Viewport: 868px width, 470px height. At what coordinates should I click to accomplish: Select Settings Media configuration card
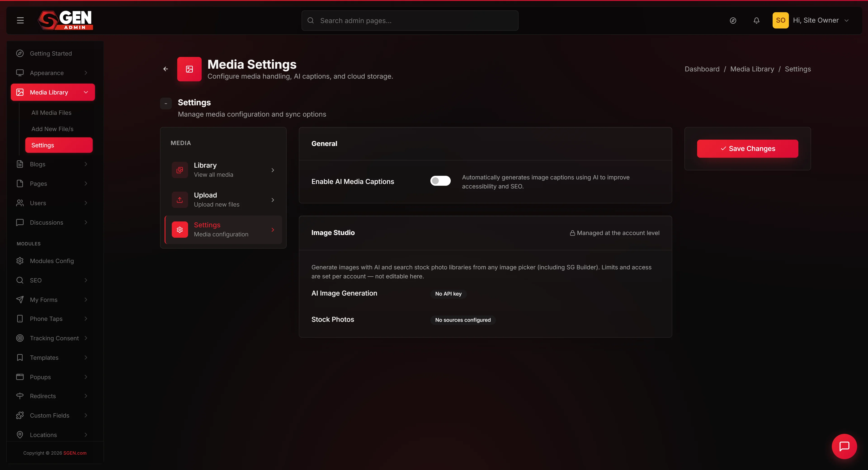click(223, 229)
